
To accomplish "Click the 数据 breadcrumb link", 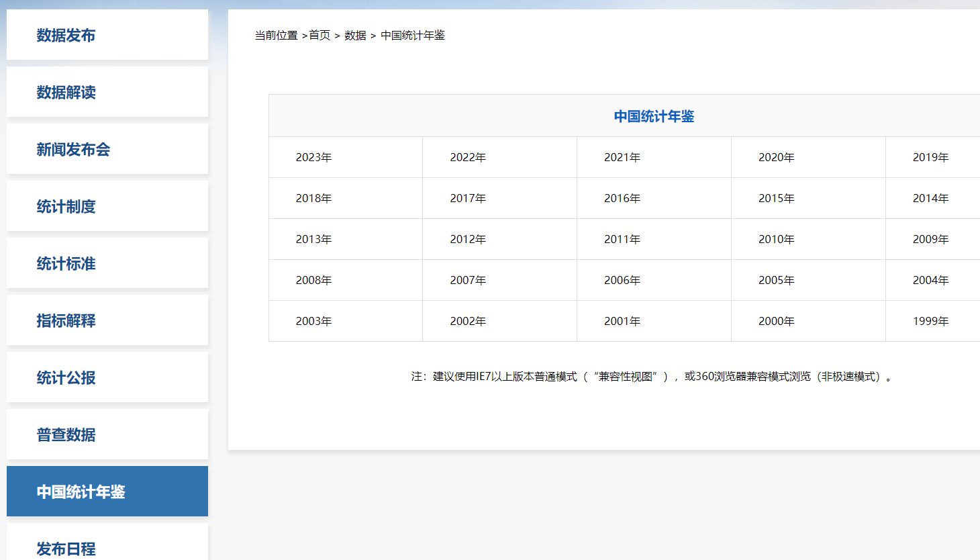I will (x=355, y=36).
